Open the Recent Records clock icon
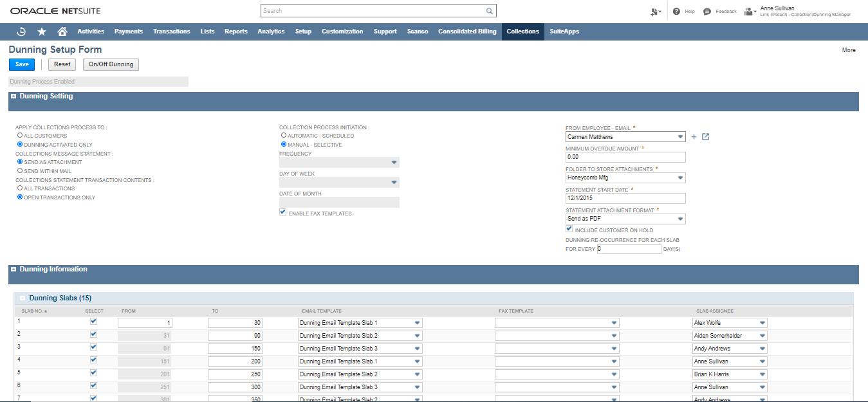 [21, 32]
